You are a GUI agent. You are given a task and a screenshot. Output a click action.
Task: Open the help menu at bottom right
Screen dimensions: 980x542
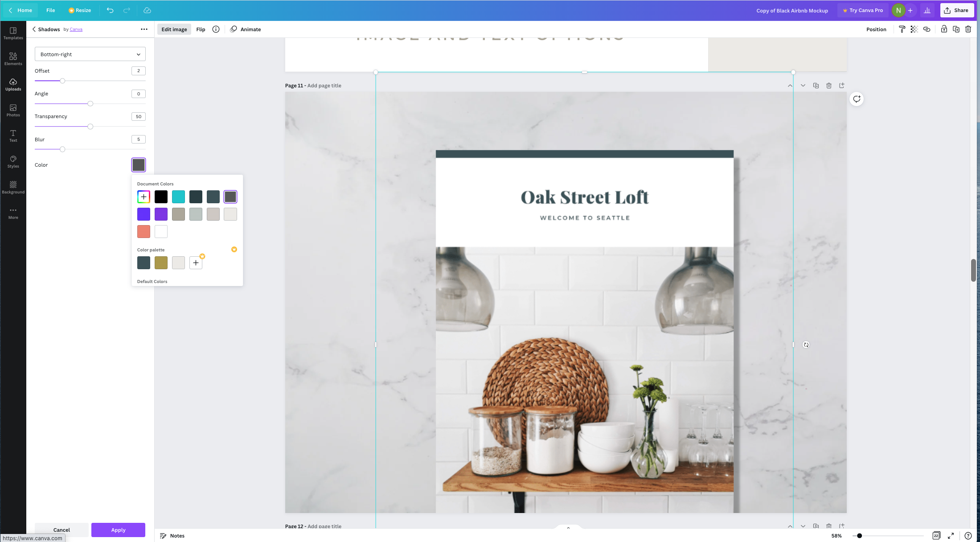[968, 536]
